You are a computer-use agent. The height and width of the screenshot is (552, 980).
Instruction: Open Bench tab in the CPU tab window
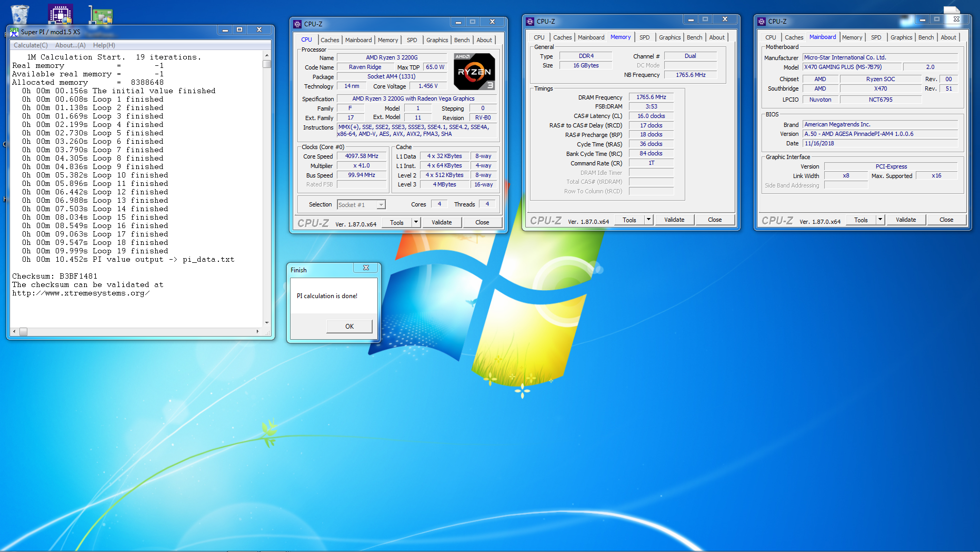click(x=462, y=40)
